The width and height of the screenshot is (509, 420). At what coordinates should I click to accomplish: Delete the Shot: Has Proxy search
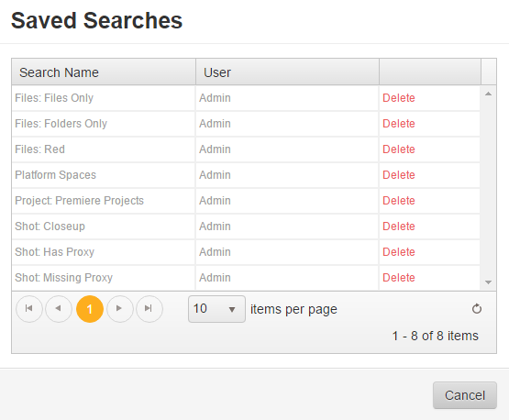399,252
